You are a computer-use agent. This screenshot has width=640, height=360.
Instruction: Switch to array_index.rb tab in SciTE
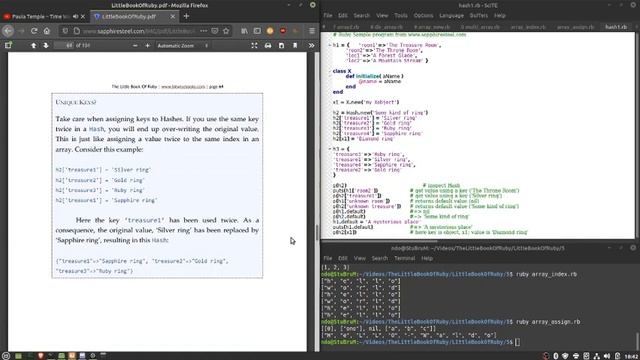[x=528, y=27]
